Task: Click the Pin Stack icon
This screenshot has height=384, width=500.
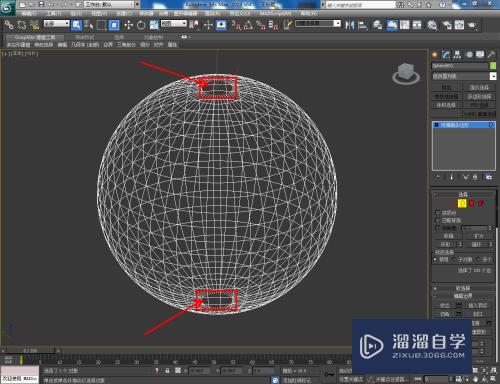Action: click(438, 177)
